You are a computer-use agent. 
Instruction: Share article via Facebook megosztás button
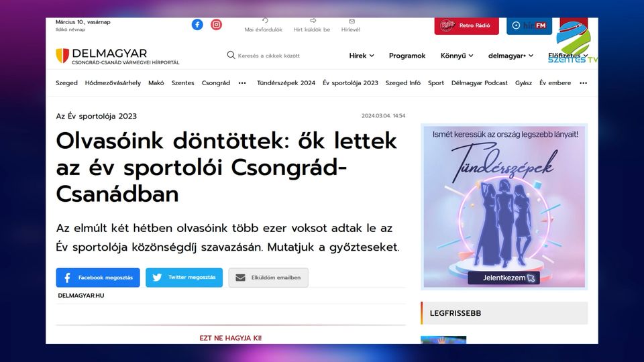tap(98, 278)
